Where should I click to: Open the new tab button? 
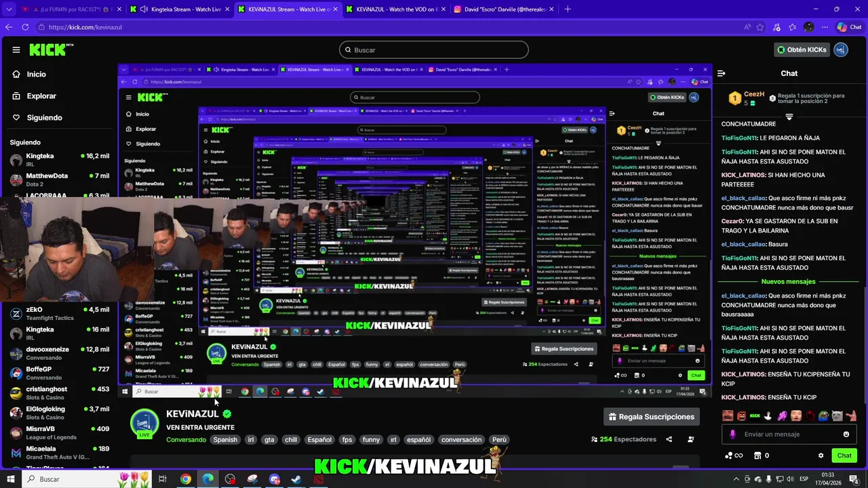click(568, 9)
